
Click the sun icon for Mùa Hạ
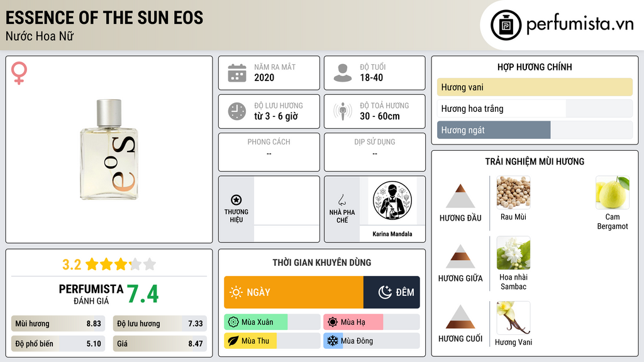(333, 322)
